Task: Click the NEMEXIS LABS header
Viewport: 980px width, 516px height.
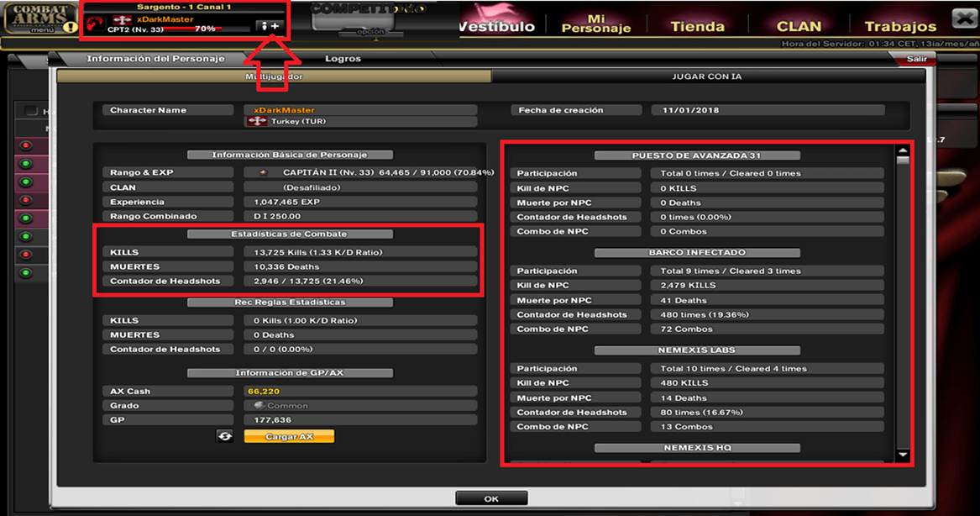Action: point(697,350)
